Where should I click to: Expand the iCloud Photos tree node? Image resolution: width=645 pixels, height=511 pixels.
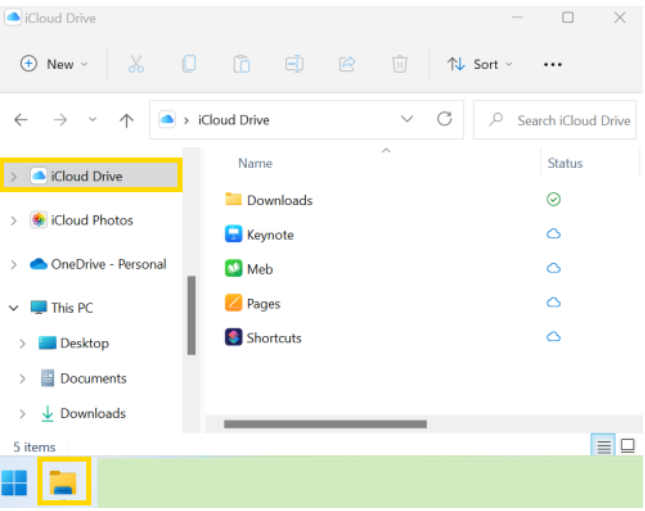[x=14, y=221]
